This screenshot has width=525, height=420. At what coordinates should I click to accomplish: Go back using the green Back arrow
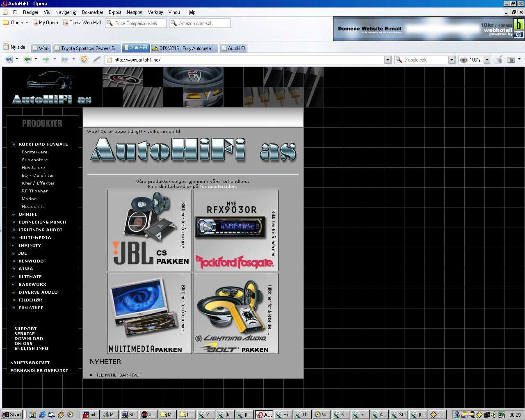coord(27,59)
